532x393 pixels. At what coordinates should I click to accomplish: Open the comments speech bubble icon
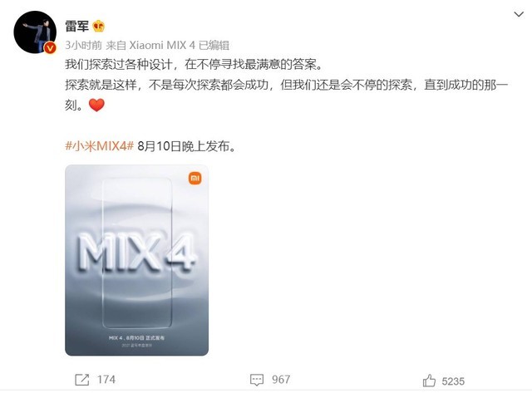257,380
